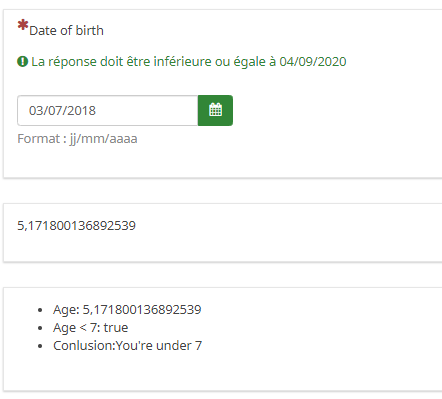This screenshot has height=399, width=442.
Task: Click "You're under 7" conclusion text
Action: [x=159, y=346]
